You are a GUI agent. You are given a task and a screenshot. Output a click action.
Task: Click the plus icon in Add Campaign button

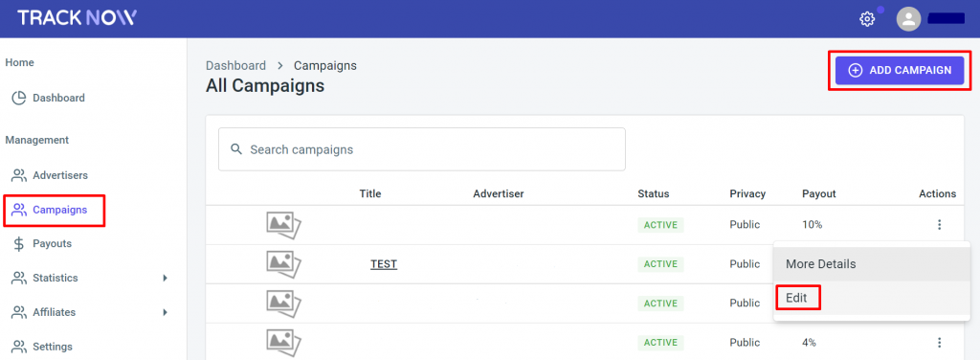click(855, 71)
